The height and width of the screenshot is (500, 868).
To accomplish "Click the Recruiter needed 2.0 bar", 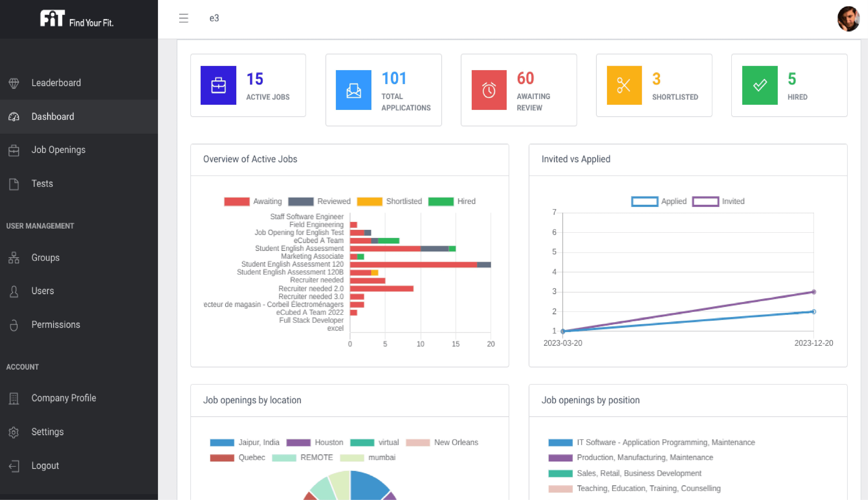I will (382, 288).
